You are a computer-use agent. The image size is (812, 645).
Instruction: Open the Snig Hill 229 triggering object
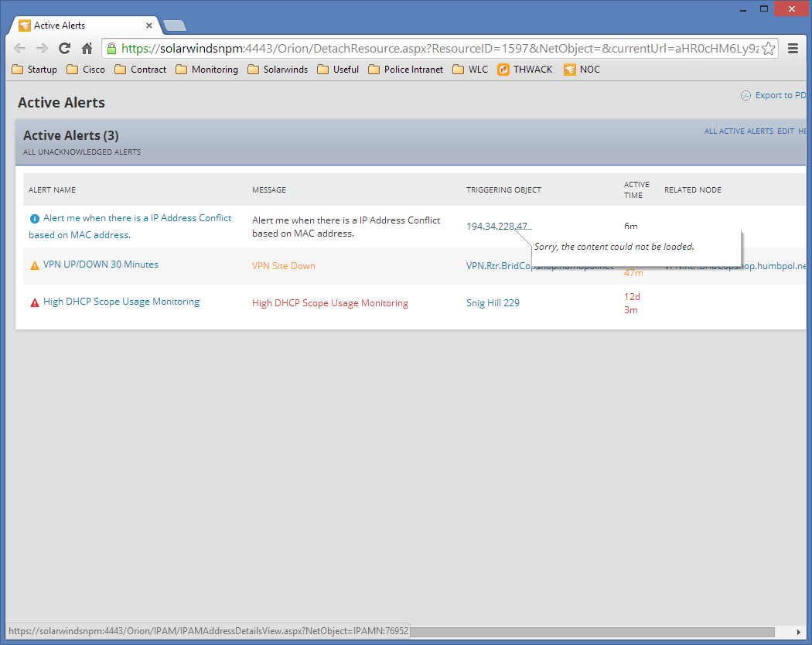[493, 303]
